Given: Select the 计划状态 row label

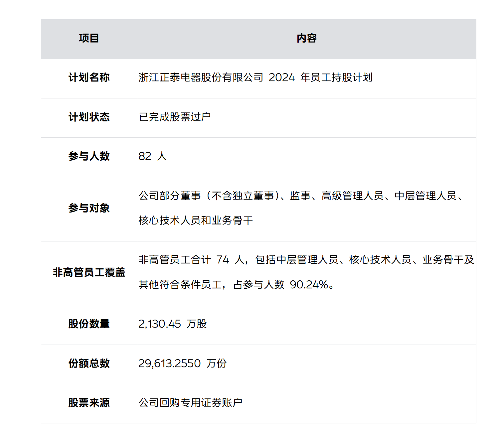Looking at the screenshot, I should pos(89,117).
